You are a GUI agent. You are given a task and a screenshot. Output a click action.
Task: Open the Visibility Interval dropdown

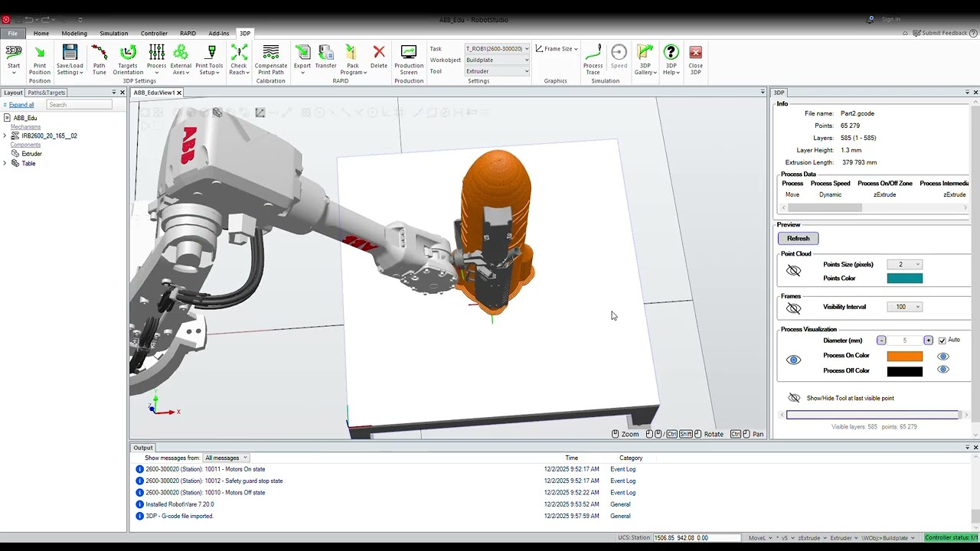coord(905,307)
